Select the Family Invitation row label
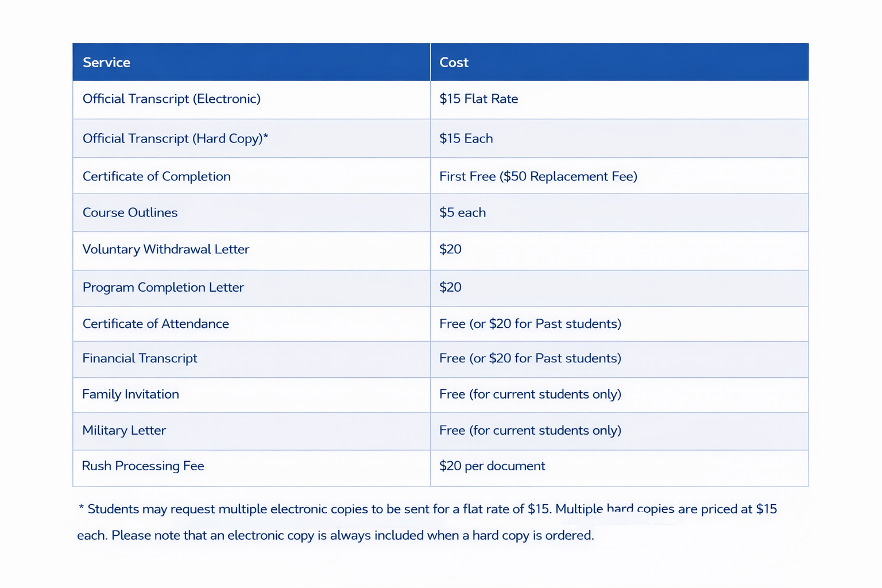Viewport: 882px width, 588px height. 130,394
